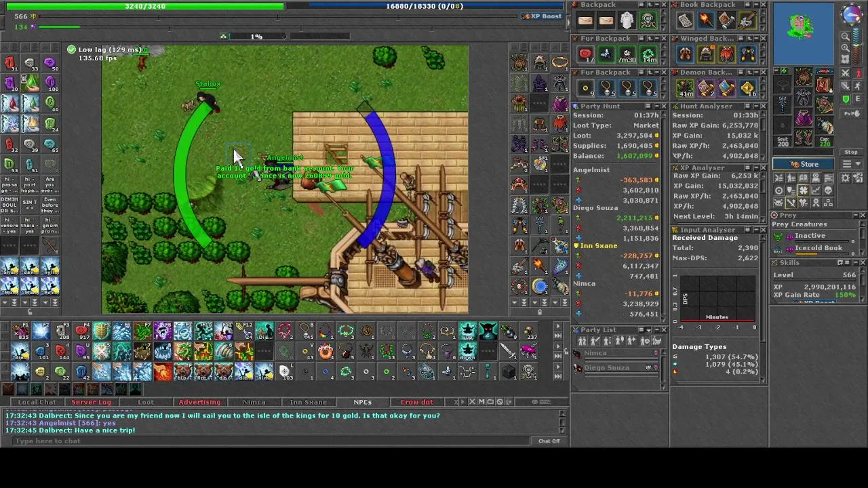Screen dimensions: 868x488
Task: Switch to Local Chat tab
Action: point(37,402)
